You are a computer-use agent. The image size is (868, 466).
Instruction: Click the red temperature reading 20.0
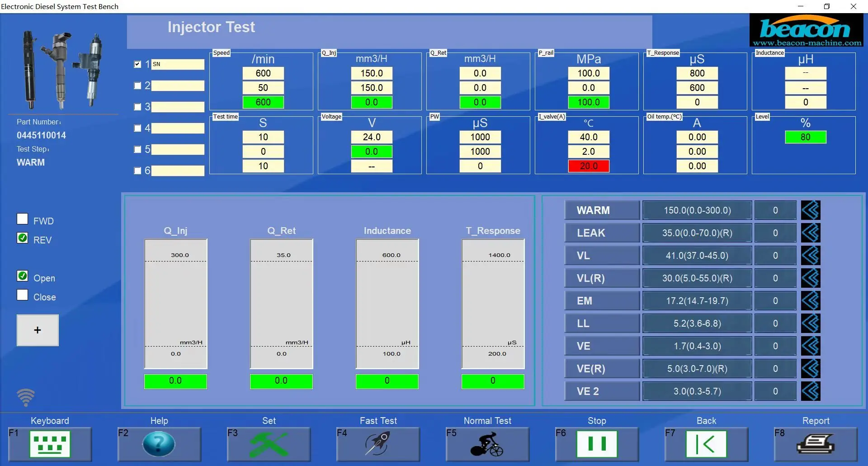coord(589,166)
